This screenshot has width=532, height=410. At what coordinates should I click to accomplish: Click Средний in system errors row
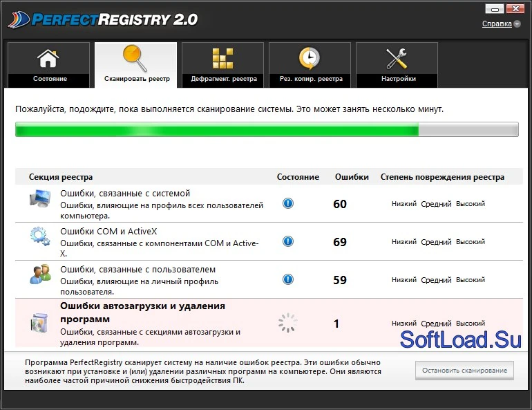click(437, 204)
